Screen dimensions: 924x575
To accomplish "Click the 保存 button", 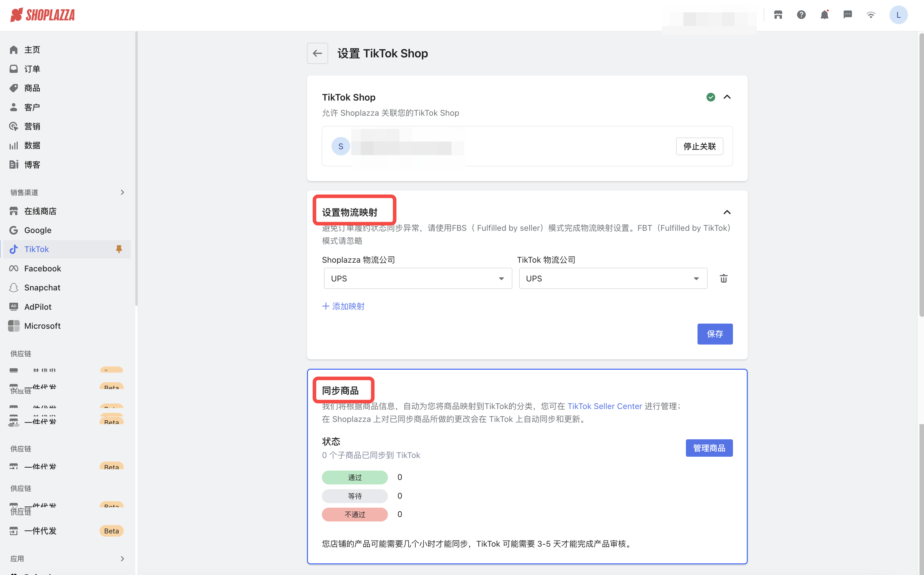I will coord(715,334).
